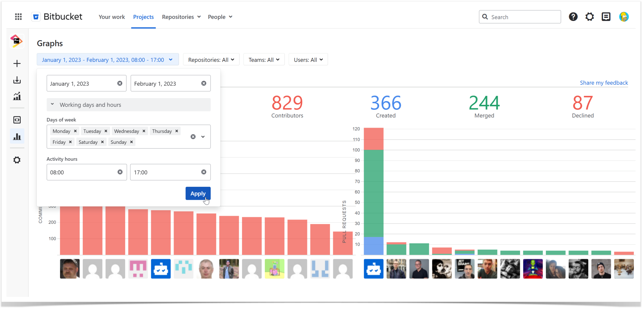The height and width of the screenshot is (309, 644).
Task: Open the help question mark icon
Action: [x=573, y=17]
